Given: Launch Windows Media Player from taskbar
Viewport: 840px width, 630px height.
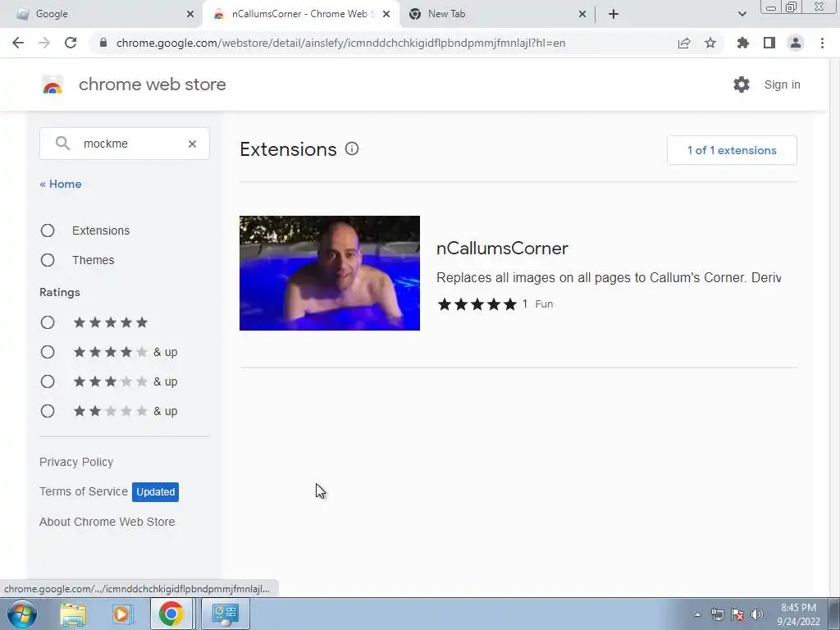Looking at the screenshot, I should tap(121, 614).
